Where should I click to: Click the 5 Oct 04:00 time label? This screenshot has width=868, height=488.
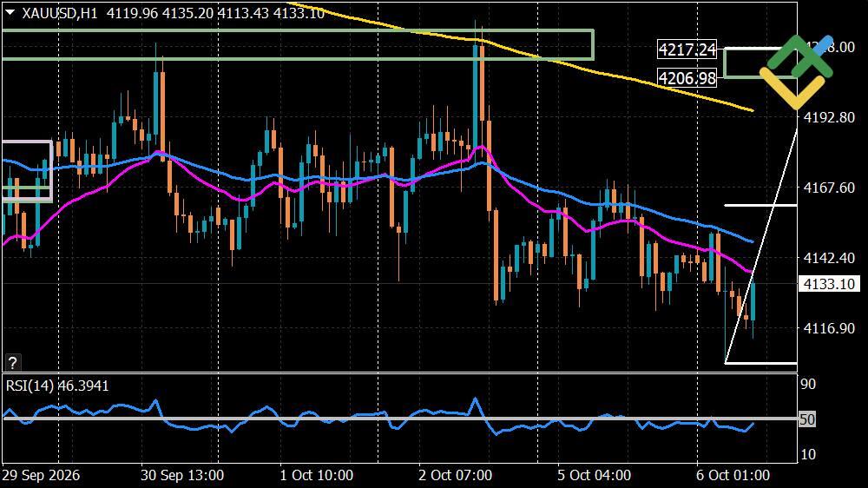594,475
